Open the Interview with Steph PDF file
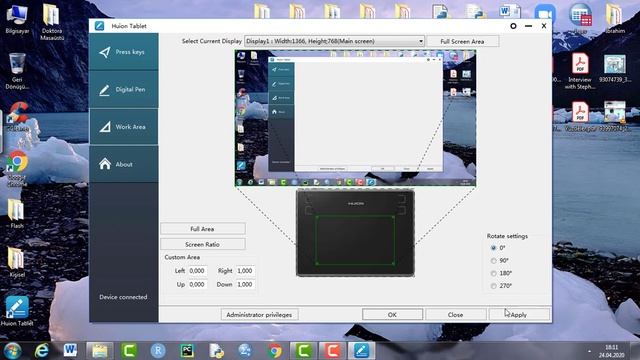The width and height of the screenshot is (640, 360). point(580,71)
